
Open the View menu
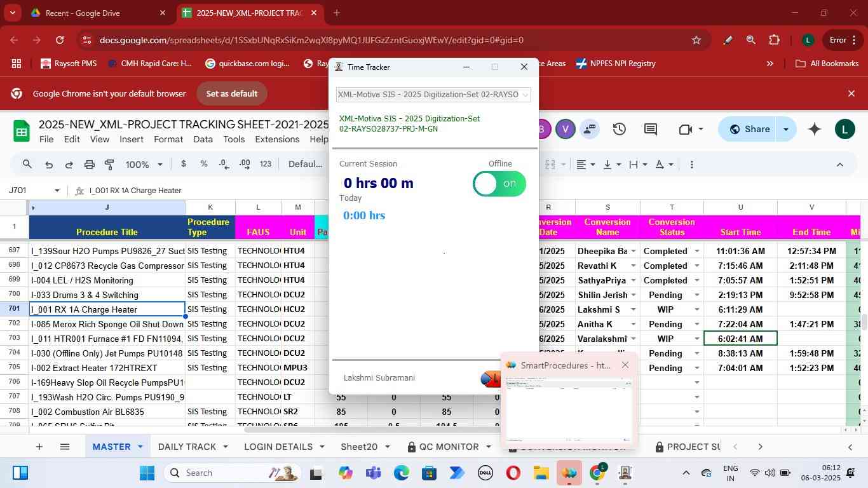click(x=99, y=139)
